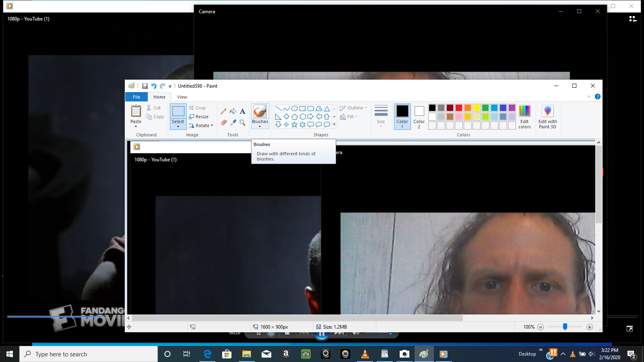Select Color 1 foreground button
This screenshot has width=644, height=362.
pyautogui.click(x=402, y=117)
